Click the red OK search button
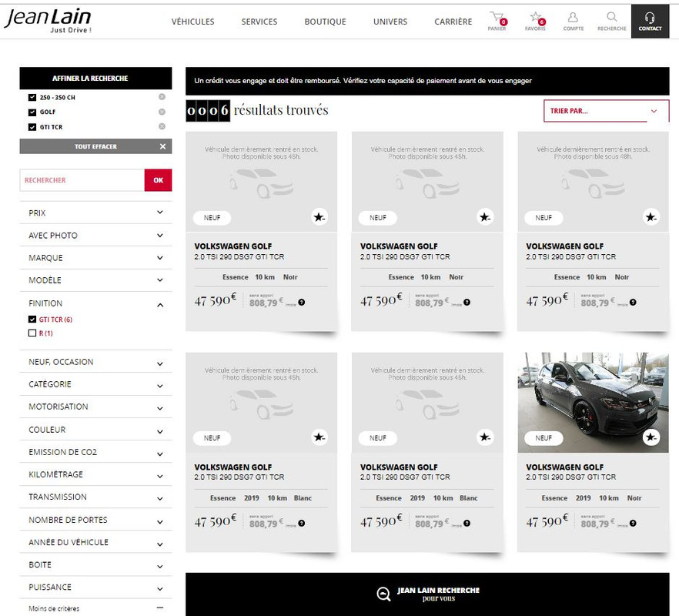The height and width of the screenshot is (616, 679). tap(158, 179)
